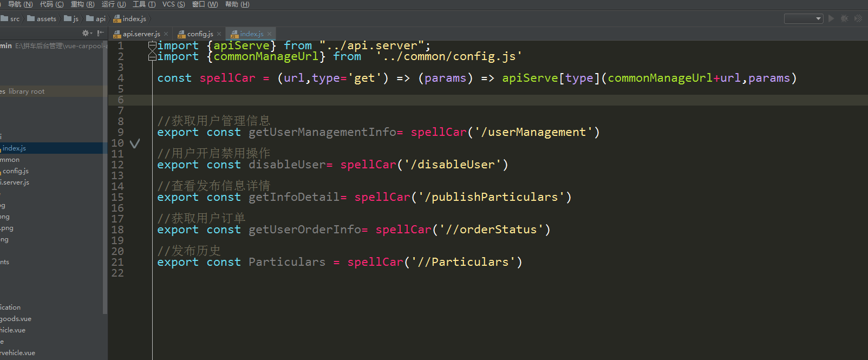Open the run configuration dropdown

804,18
